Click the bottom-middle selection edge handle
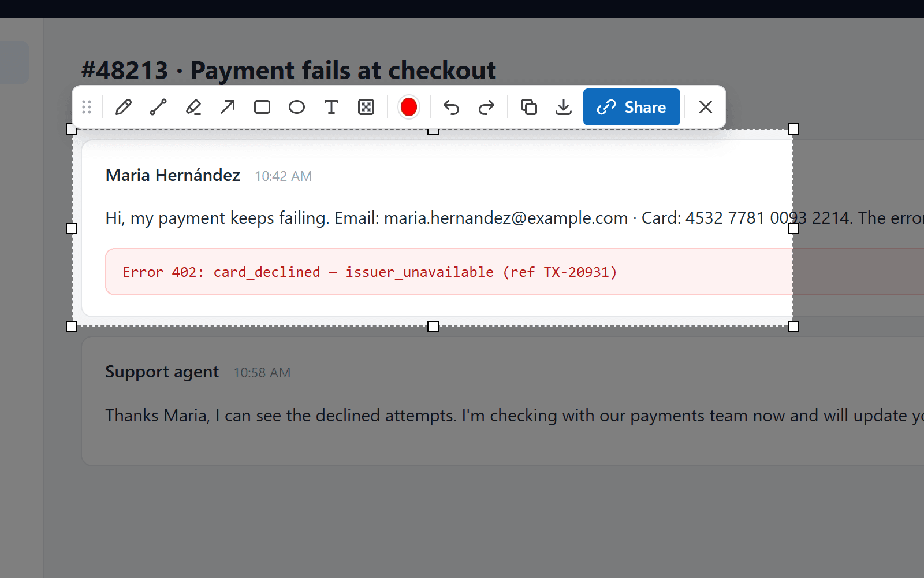 [433, 327]
